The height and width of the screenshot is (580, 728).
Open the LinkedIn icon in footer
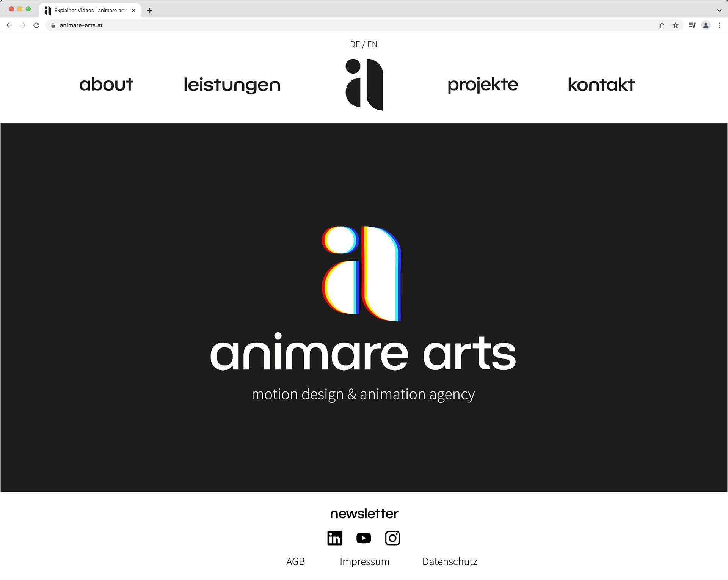[334, 538]
